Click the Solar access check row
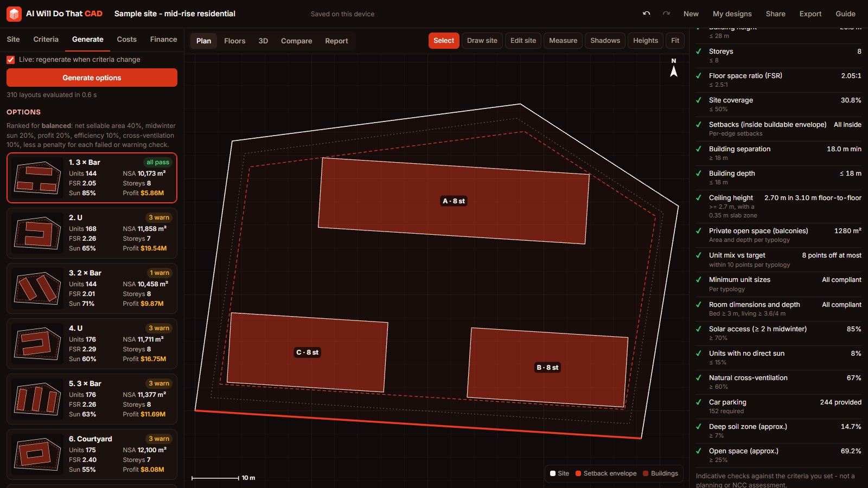The width and height of the screenshot is (868, 488). (778, 333)
